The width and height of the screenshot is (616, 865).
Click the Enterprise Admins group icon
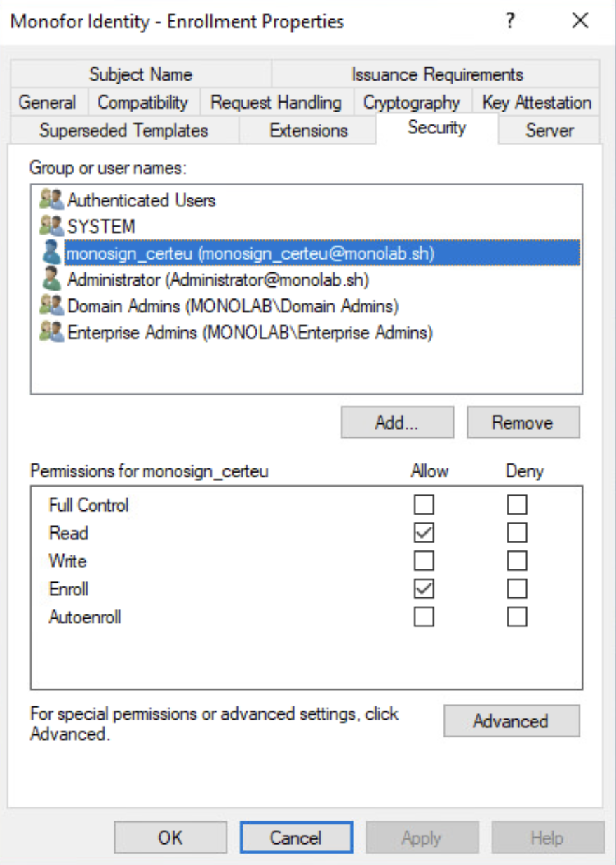51,332
